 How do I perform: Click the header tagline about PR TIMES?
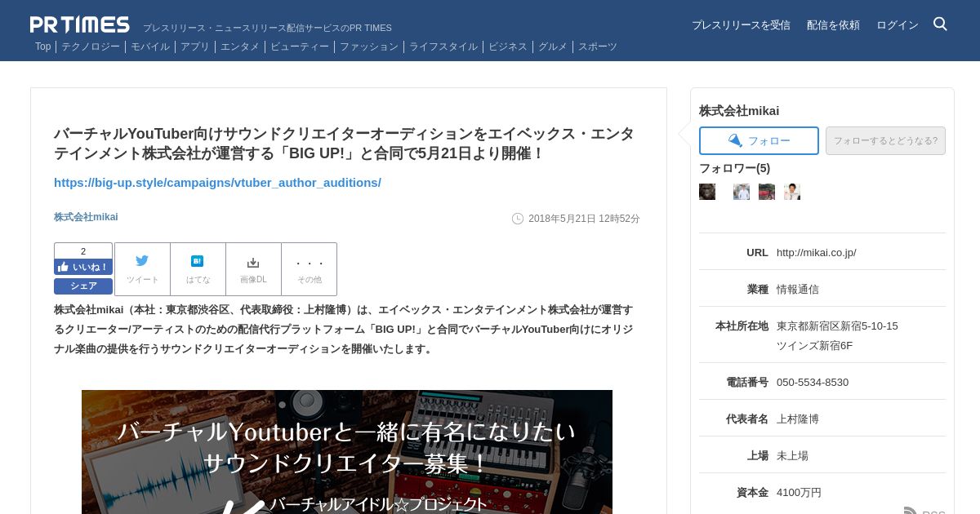(267, 28)
